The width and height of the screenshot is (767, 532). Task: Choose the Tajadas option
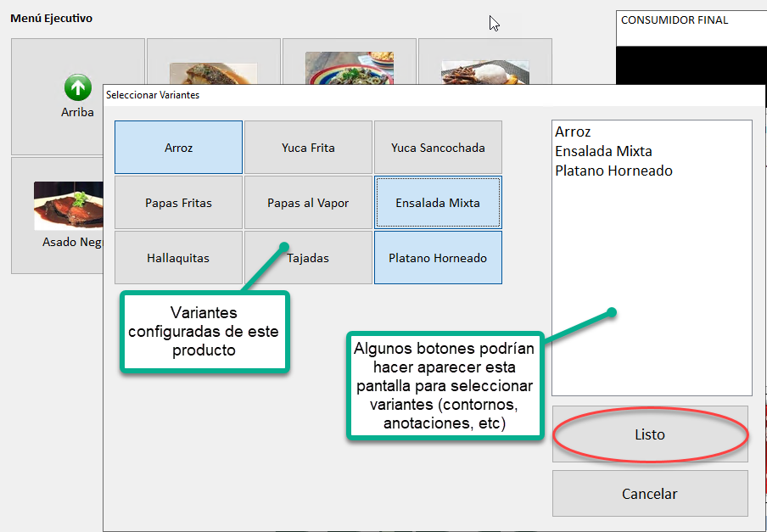[x=308, y=257]
